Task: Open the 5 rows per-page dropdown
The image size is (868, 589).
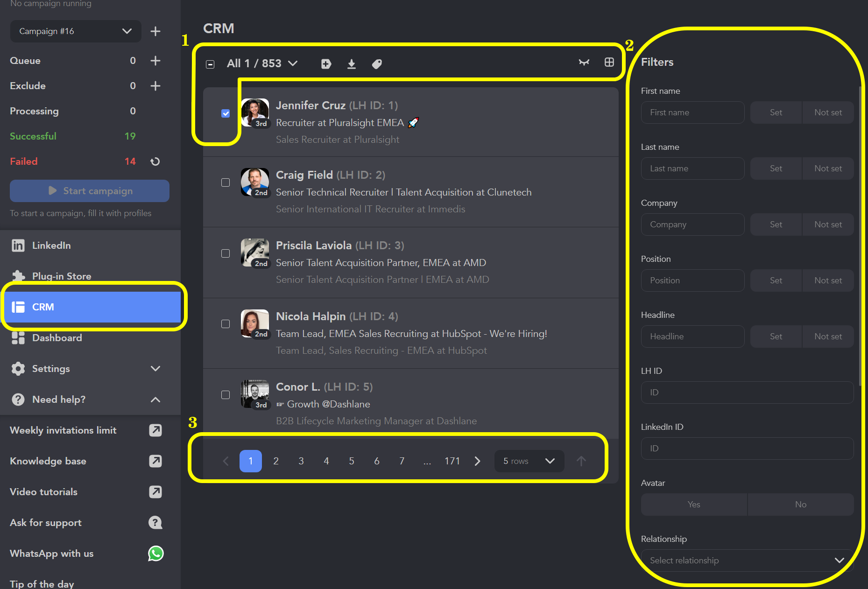Action: point(529,461)
